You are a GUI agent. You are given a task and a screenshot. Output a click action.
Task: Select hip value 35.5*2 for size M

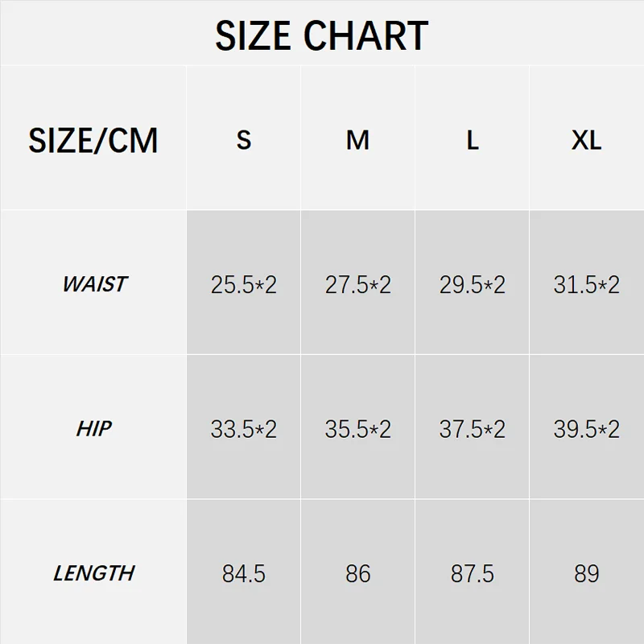(358, 429)
